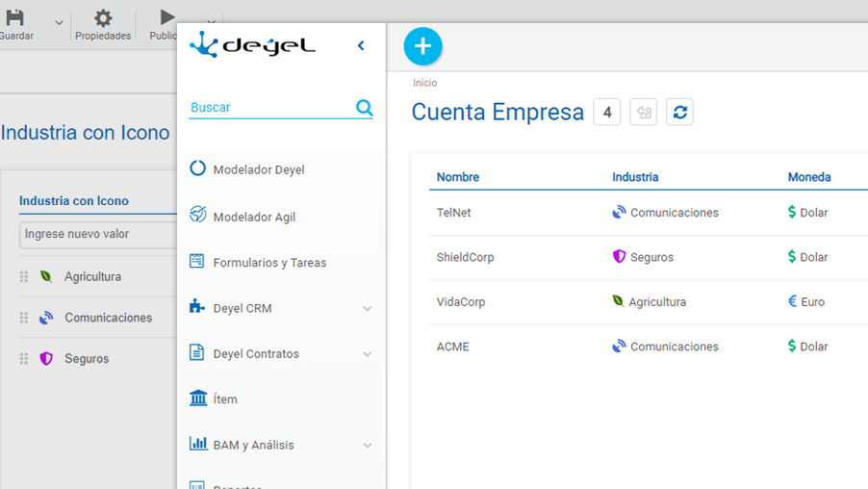Click the Modelador Agil icon
The width and height of the screenshot is (868, 489).
click(197, 214)
